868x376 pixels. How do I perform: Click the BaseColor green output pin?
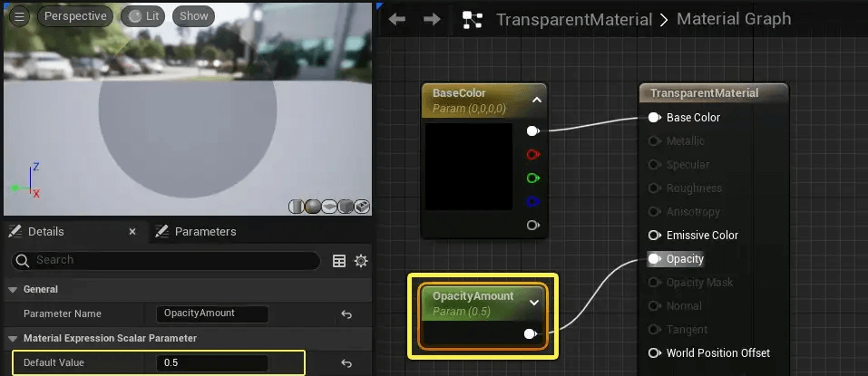tap(532, 178)
